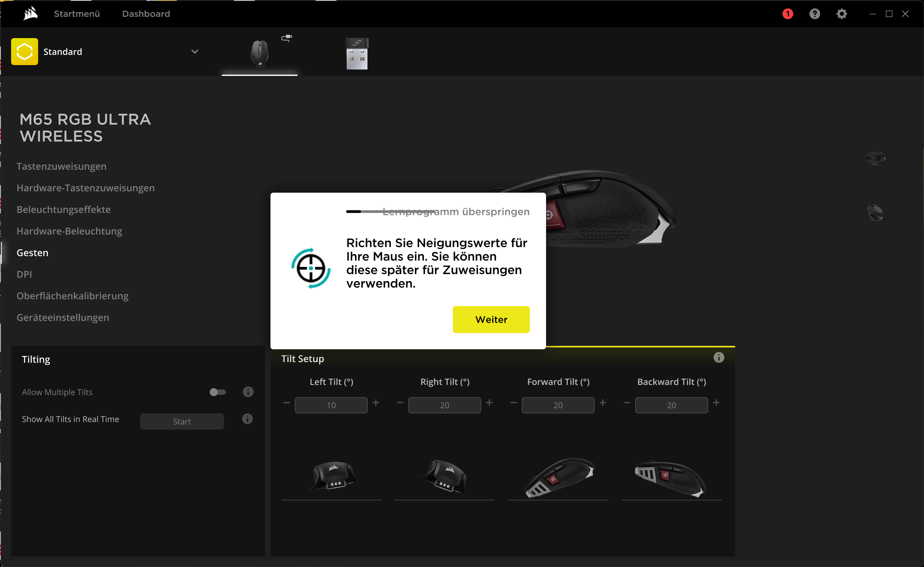Click the Forward Tilt value field
This screenshot has width=924, height=567.
click(558, 405)
